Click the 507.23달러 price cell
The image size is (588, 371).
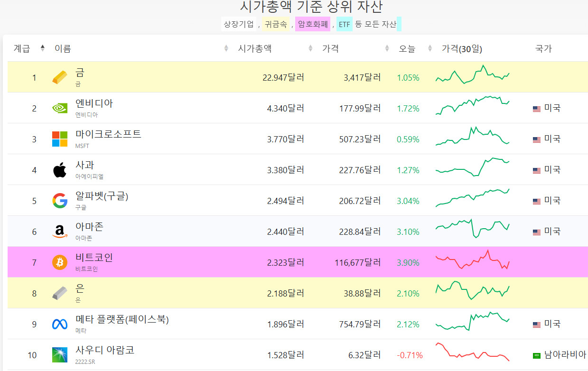pyautogui.click(x=360, y=139)
